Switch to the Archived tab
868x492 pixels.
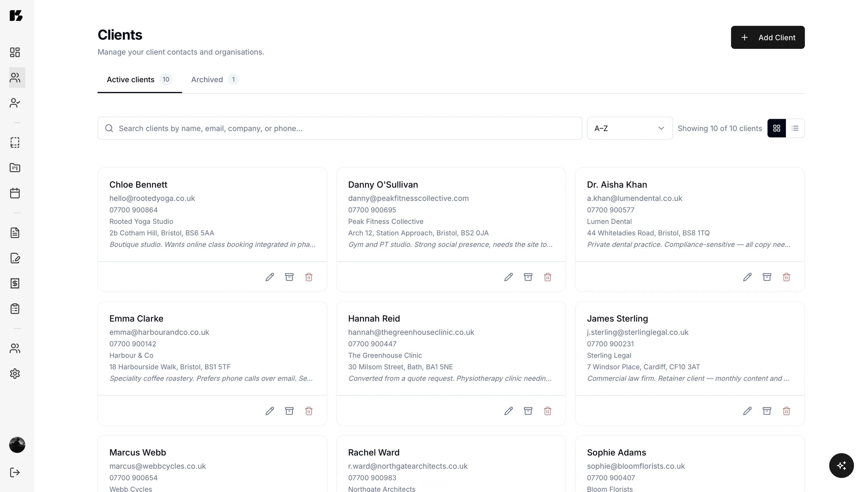point(215,80)
